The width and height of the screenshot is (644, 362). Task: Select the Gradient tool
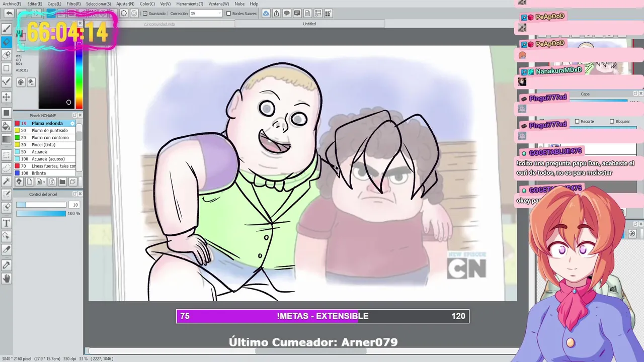(x=7, y=139)
